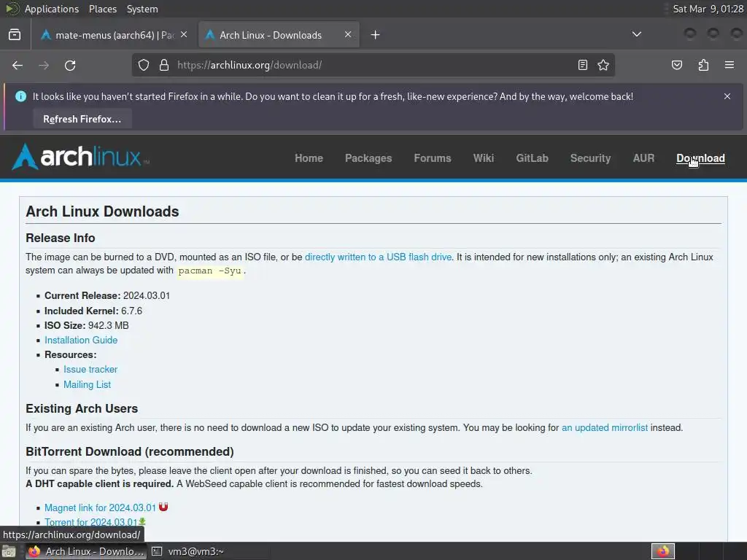
Task: Open the Applications menu
Action: [x=52, y=9]
